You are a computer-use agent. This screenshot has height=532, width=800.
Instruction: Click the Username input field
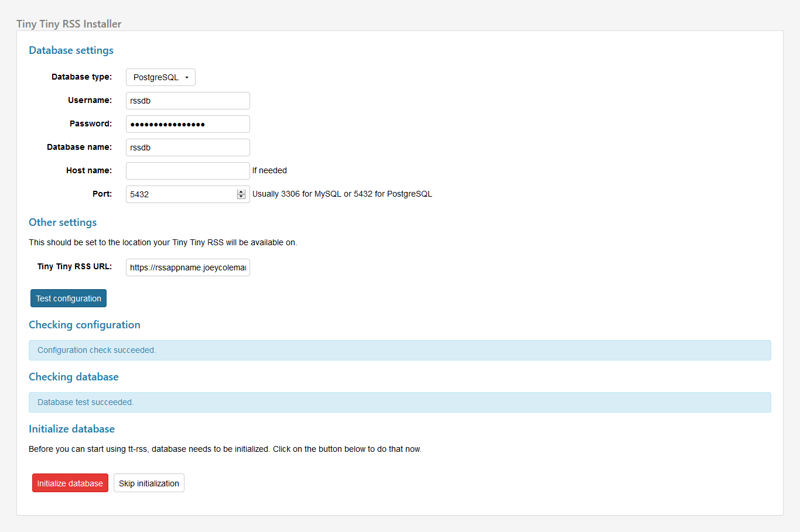point(188,101)
